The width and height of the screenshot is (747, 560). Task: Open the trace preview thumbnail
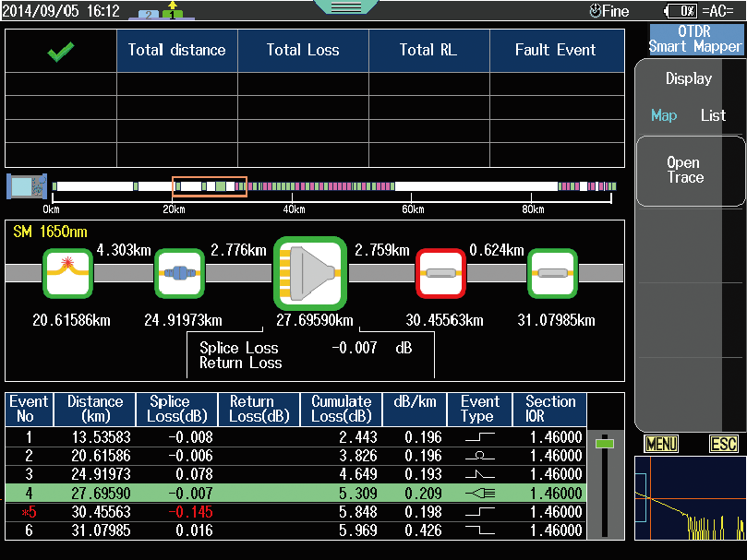(x=688, y=498)
